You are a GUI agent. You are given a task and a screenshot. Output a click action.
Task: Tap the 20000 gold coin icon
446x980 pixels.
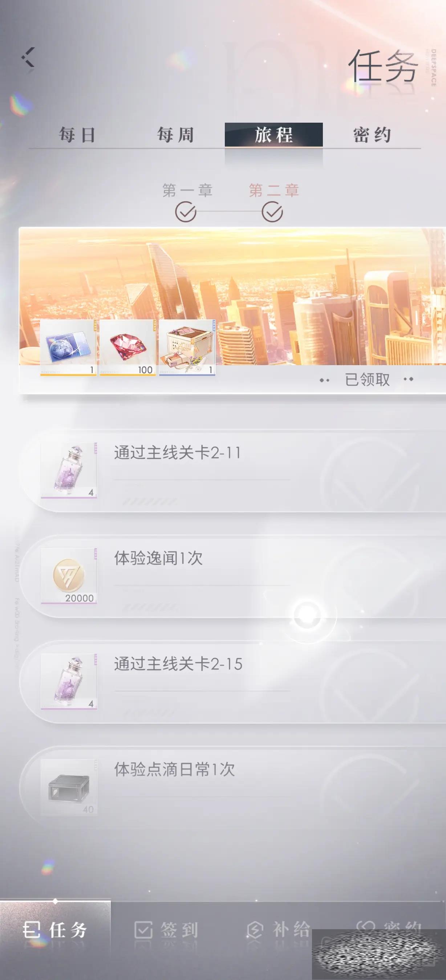[x=69, y=576]
